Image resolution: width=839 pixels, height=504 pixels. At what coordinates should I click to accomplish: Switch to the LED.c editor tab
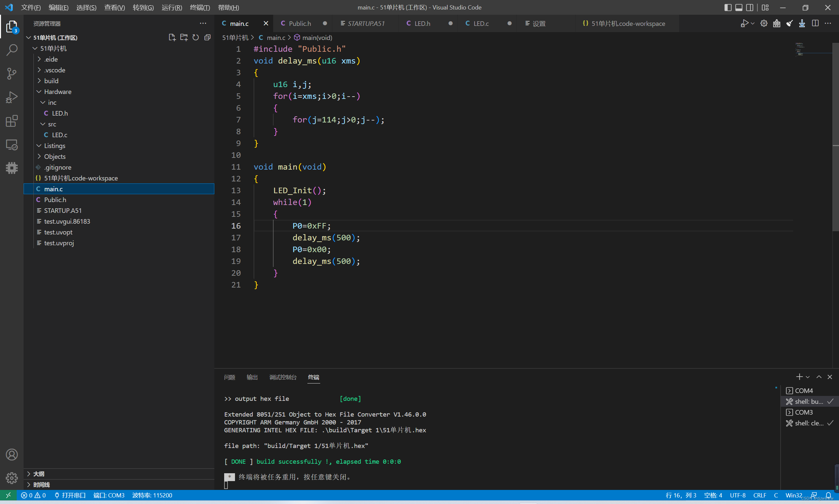point(480,24)
